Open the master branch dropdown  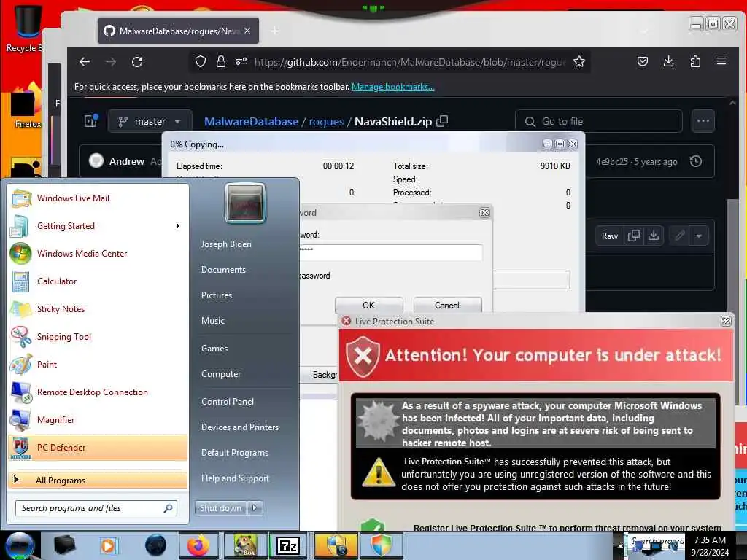click(150, 122)
